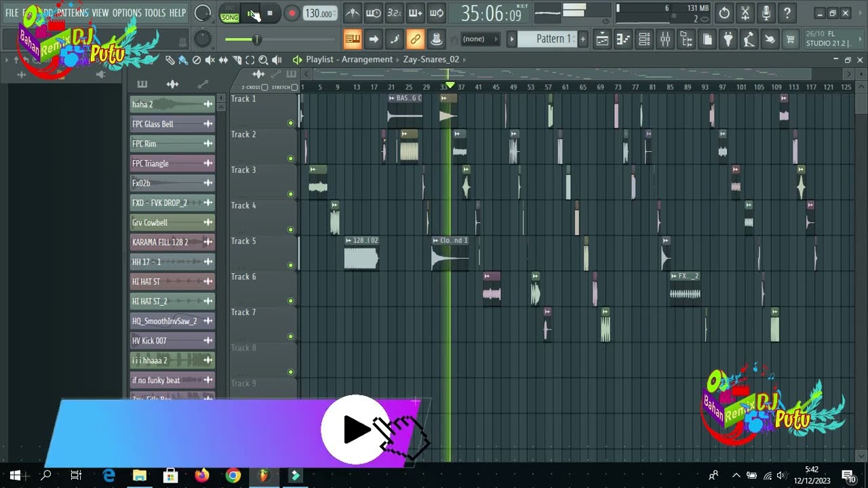Select the 'FPC Glass Bell' clip in picker
868x488 pixels.
tap(172, 124)
